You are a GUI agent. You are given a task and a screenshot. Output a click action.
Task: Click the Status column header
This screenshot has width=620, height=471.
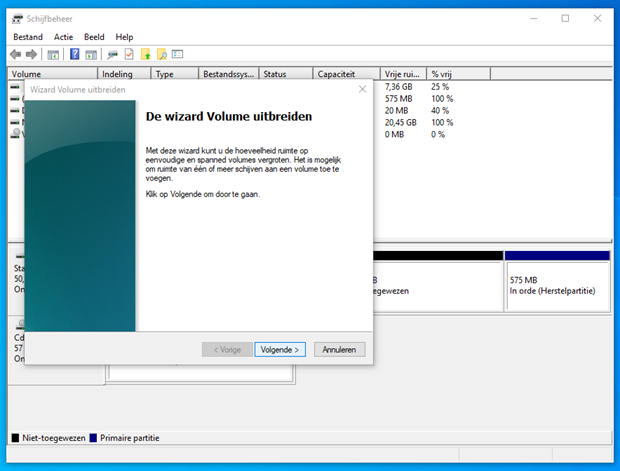tap(285, 74)
